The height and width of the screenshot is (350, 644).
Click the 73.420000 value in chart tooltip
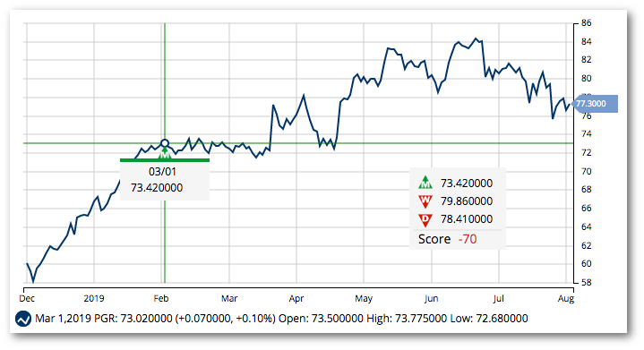click(157, 188)
